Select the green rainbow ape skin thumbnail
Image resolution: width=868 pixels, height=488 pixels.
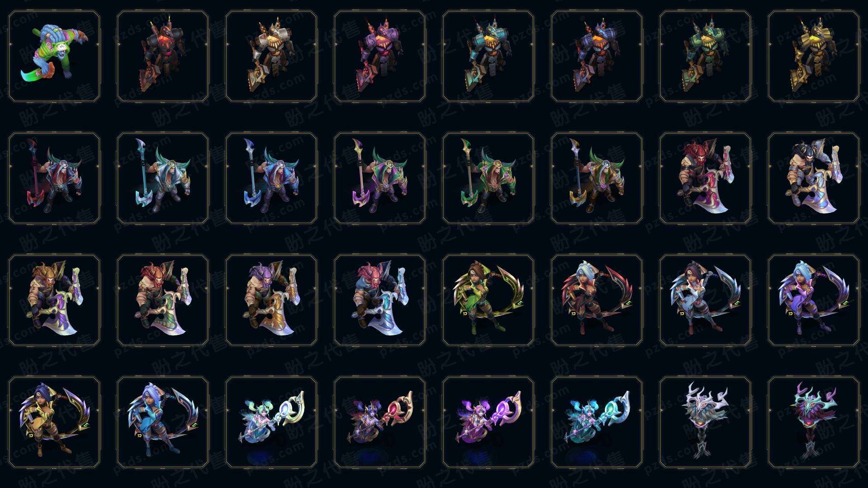pos(54,56)
